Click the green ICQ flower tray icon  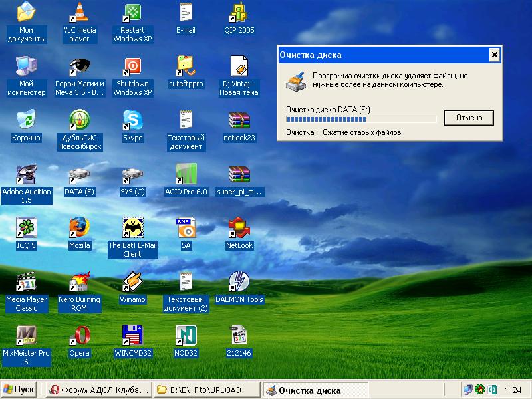[479, 390]
